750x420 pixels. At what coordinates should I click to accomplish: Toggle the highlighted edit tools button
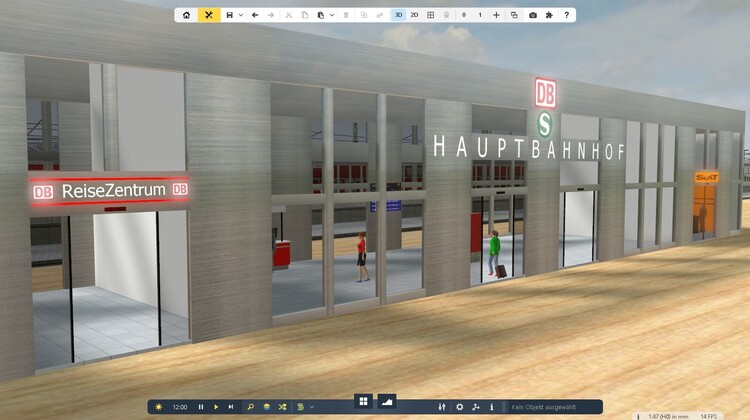coord(209,15)
